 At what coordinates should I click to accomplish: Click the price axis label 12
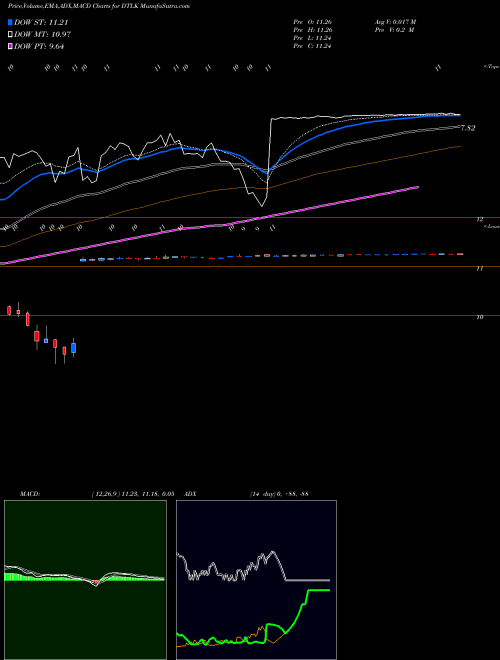tap(480, 219)
